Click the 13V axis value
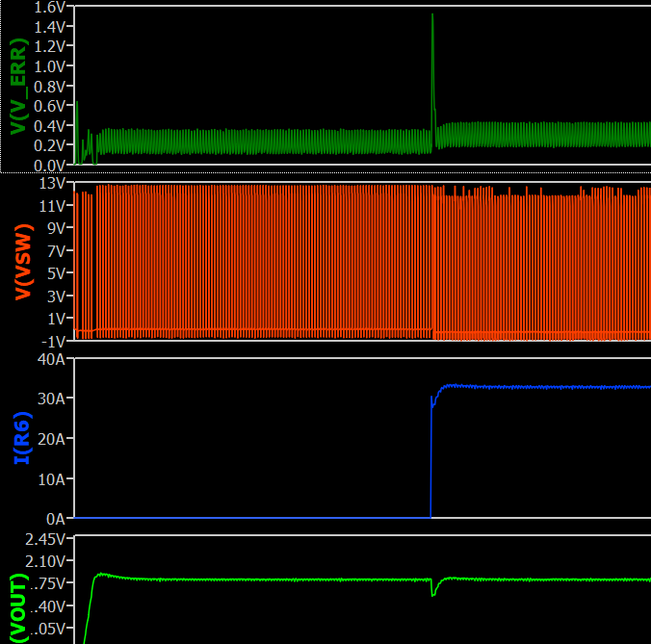Viewport: 651px width, 644px height. [52, 183]
